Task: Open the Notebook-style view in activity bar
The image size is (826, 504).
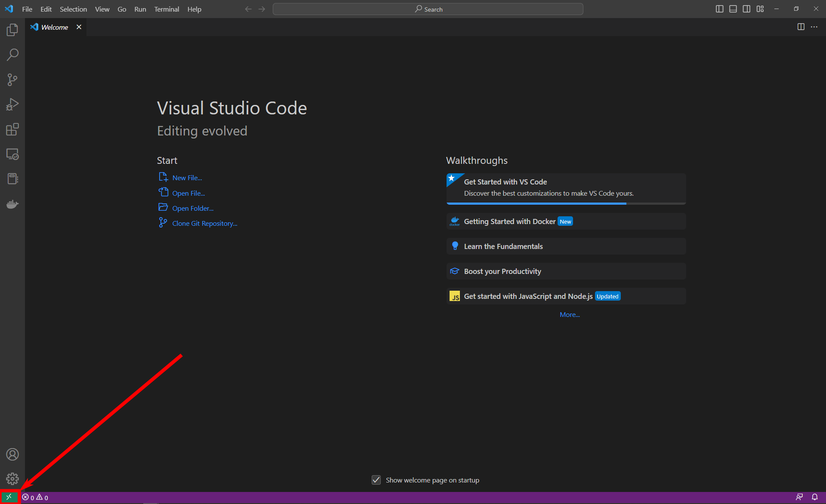Action: coord(12,179)
